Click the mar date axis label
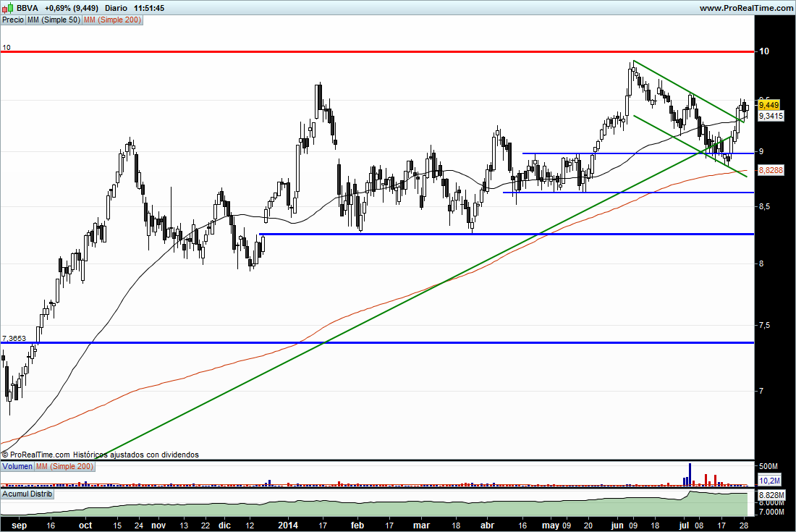Viewport: 796px width, 532px height. tap(421, 525)
